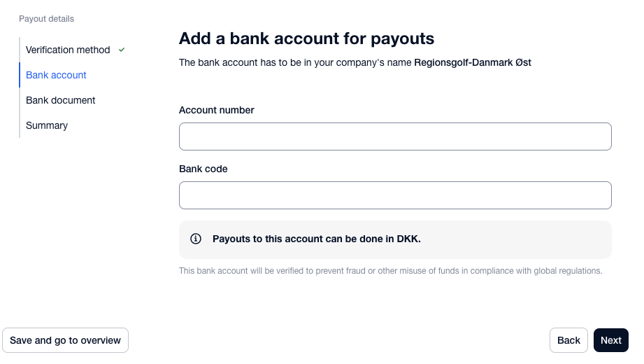Image resolution: width=644 pixels, height=364 pixels.
Task: Focus the Account number input field
Action: (395, 136)
